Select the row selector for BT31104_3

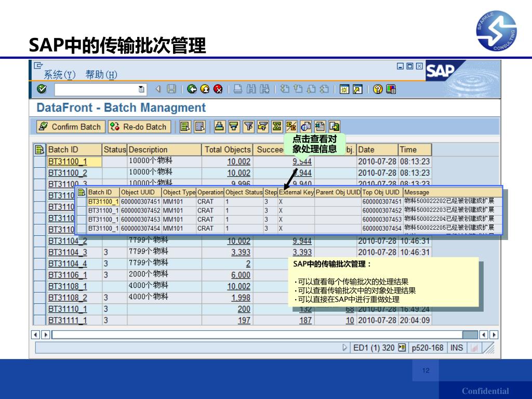click(x=39, y=252)
